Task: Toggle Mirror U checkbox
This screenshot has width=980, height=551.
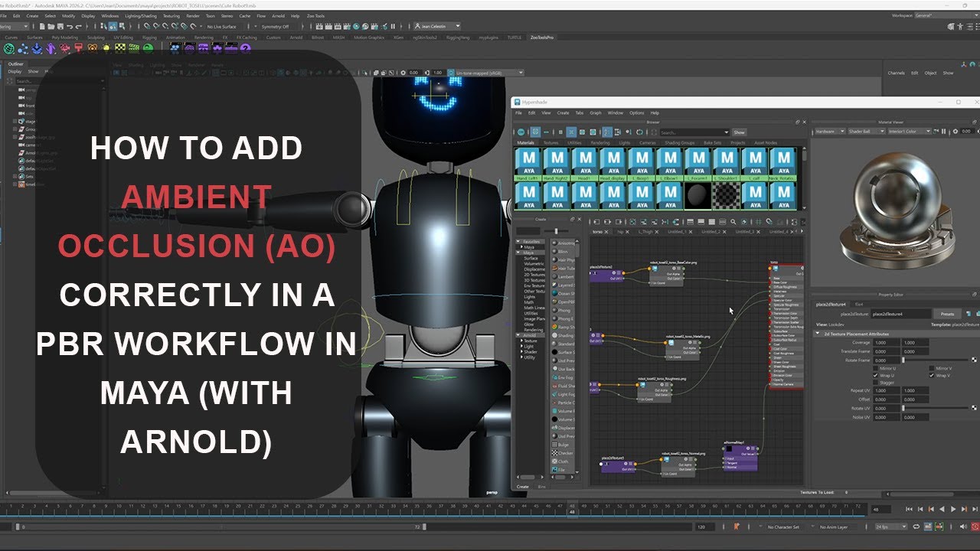Action: (x=877, y=368)
